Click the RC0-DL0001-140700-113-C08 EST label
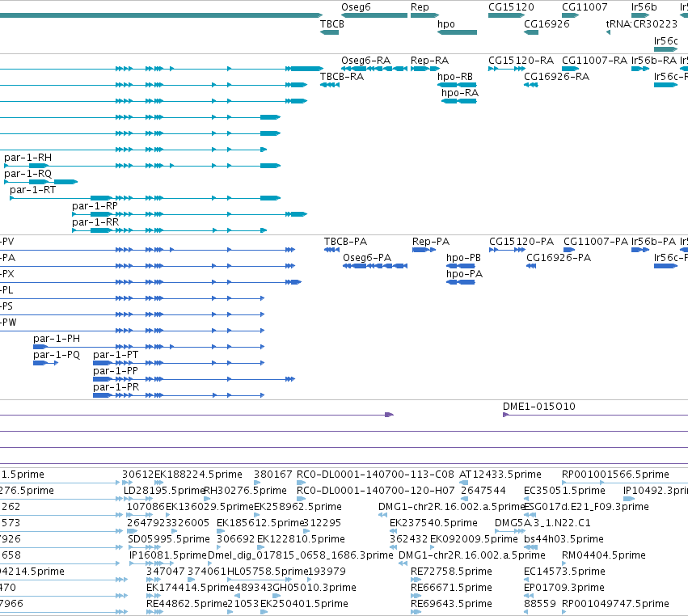 click(375, 475)
